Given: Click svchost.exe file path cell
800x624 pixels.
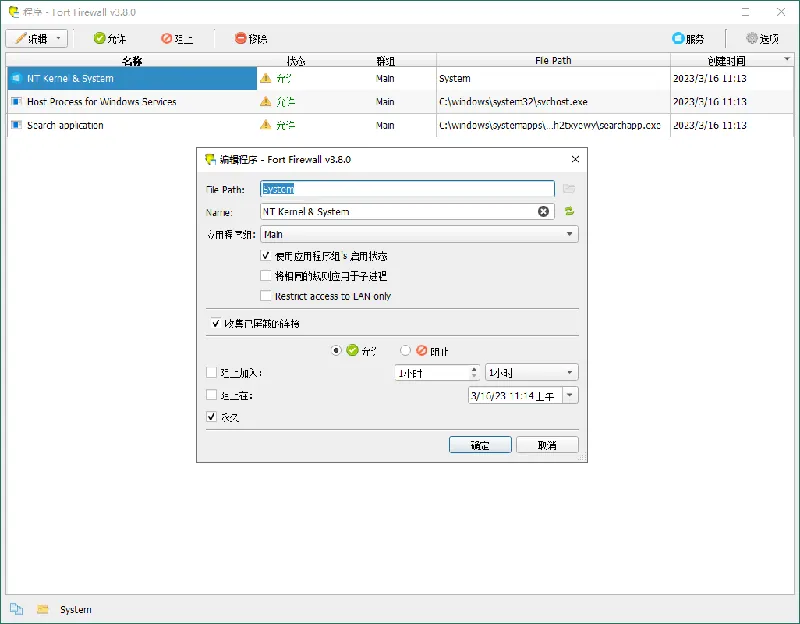Looking at the screenshot, I should tap(553, 102).
